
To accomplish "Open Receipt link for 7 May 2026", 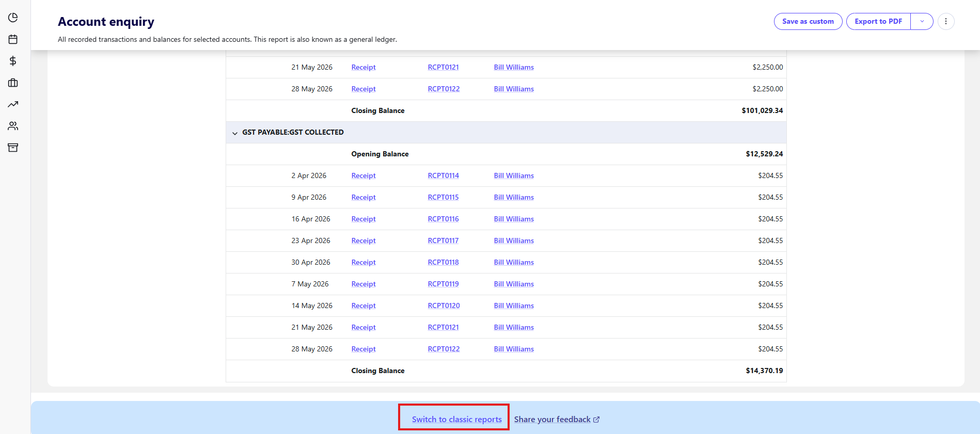I will 363,284.
